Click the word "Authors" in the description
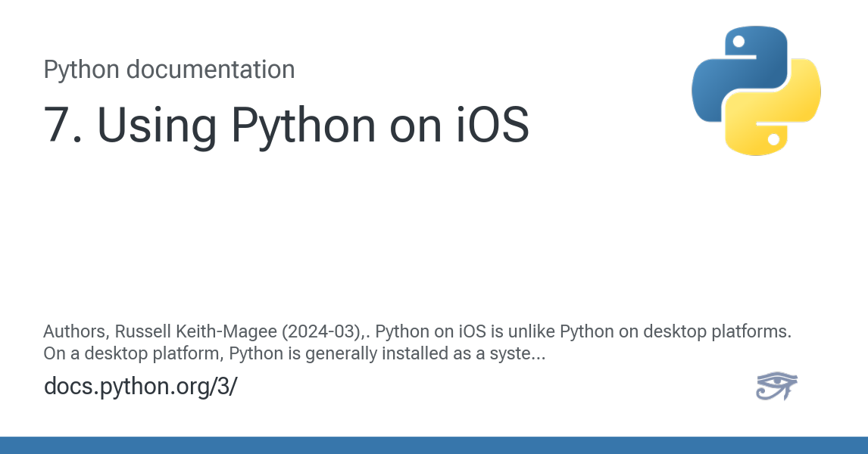The height and width of the screenshot is (454, 868). [74, 332]
